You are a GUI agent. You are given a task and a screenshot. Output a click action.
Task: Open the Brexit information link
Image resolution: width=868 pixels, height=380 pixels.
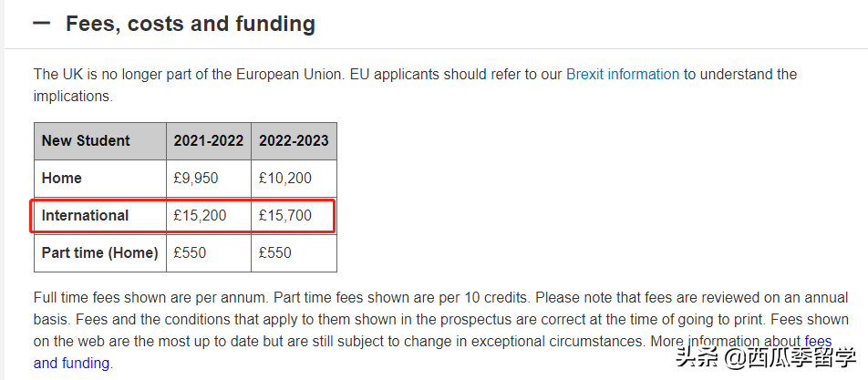click(x=623, y=75)
